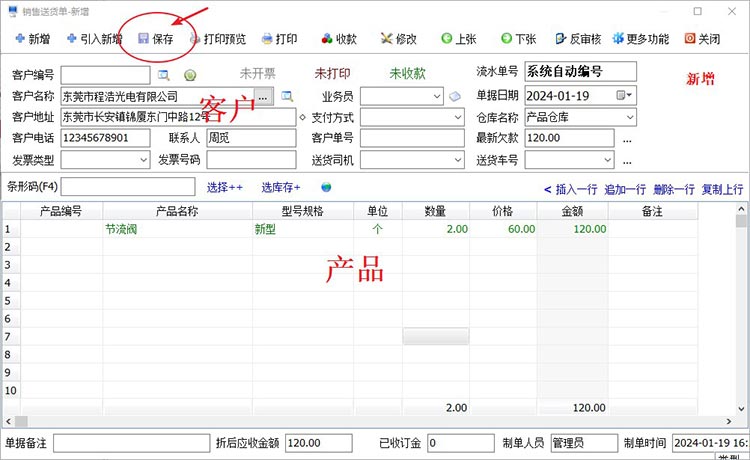Click the 折后应收金额 field
The image size is (750, 460).
point(319,443)
